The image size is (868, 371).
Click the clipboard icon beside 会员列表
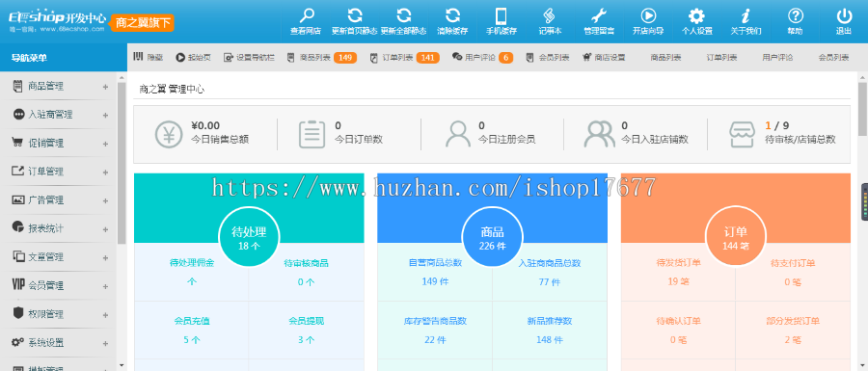pyautogui.click(x=529, y=57)
